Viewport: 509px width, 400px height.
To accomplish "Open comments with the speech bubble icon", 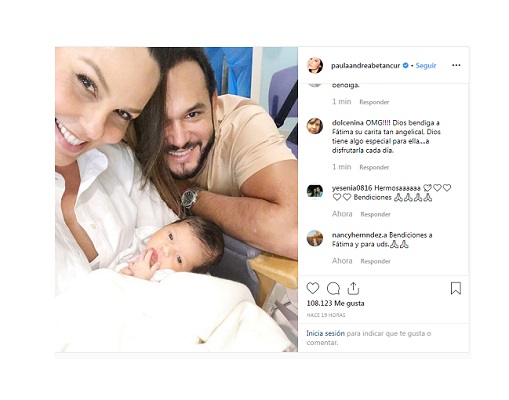I will [x=333, y=288].
